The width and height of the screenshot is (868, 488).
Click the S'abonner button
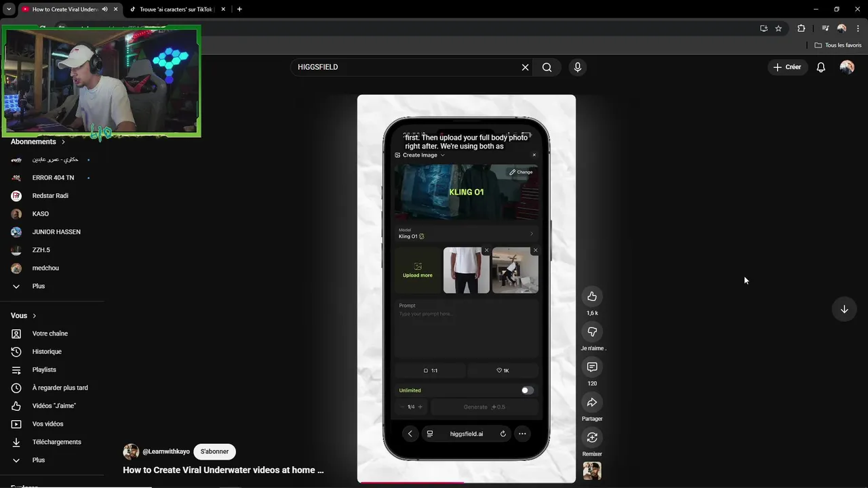(214, 451)
